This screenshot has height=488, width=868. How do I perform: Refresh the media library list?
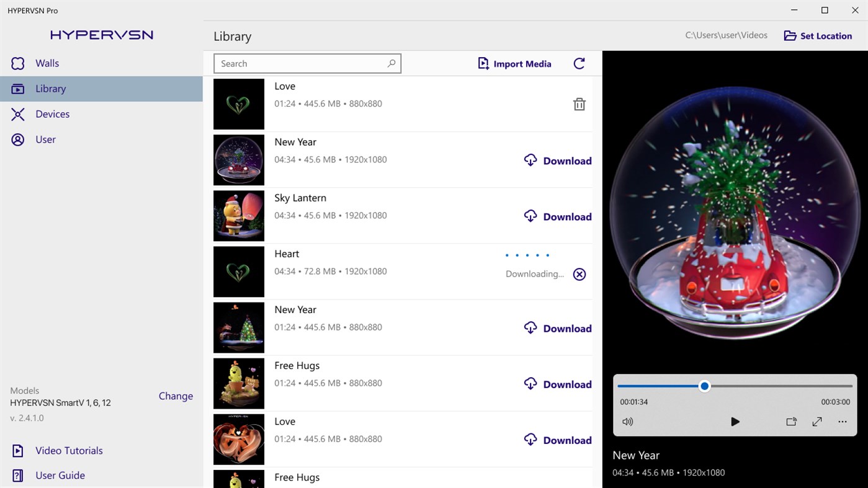point(579,63)
